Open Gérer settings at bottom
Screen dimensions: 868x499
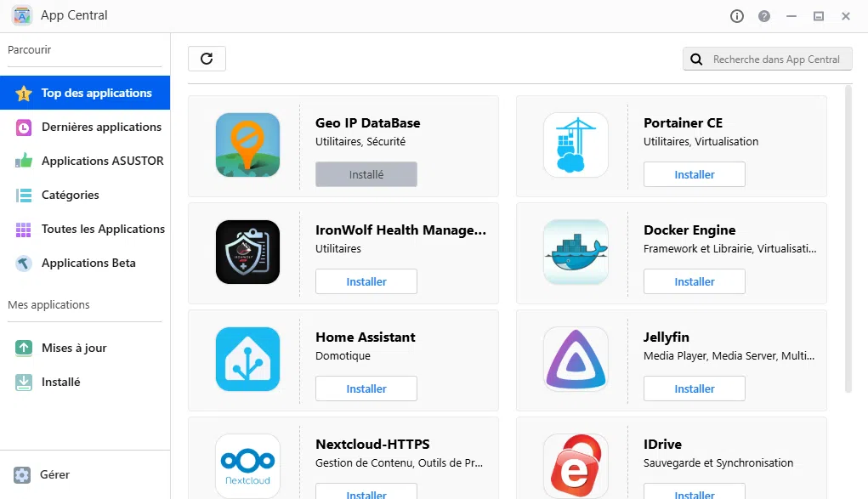coord(54,474)
